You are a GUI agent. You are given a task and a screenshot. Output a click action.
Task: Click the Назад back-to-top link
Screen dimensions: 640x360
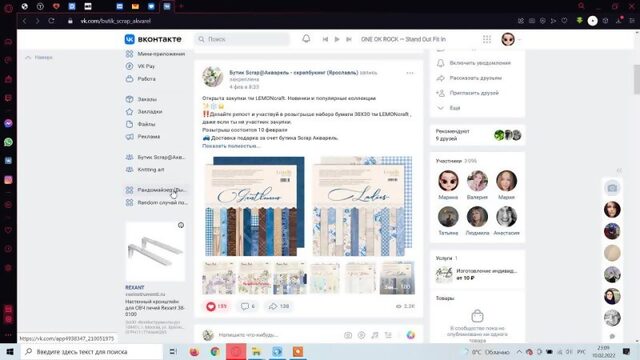coord(39,58)
